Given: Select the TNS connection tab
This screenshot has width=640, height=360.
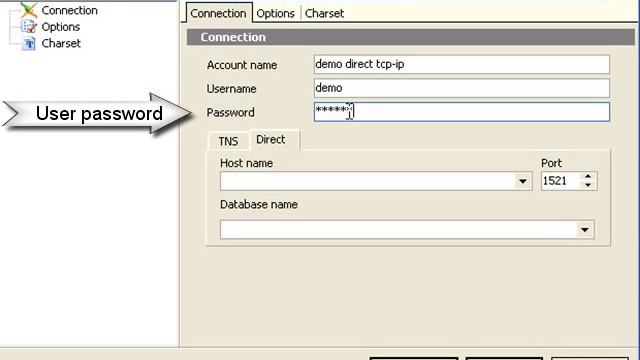Looking at the screenshot, I should (228, 142).
